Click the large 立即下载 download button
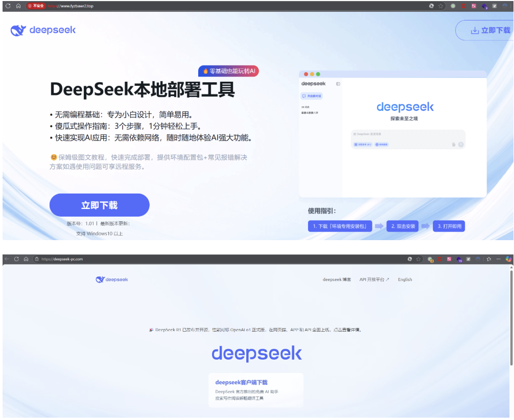The height and width of the screenshot is (420, 514). 99,204
